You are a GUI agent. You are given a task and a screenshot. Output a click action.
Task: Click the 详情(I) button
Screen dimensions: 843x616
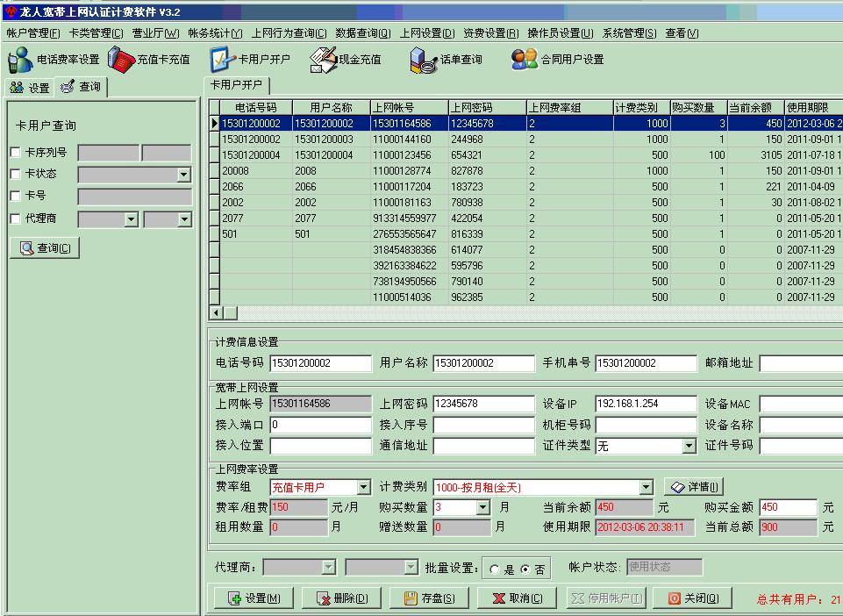[694, 487]
